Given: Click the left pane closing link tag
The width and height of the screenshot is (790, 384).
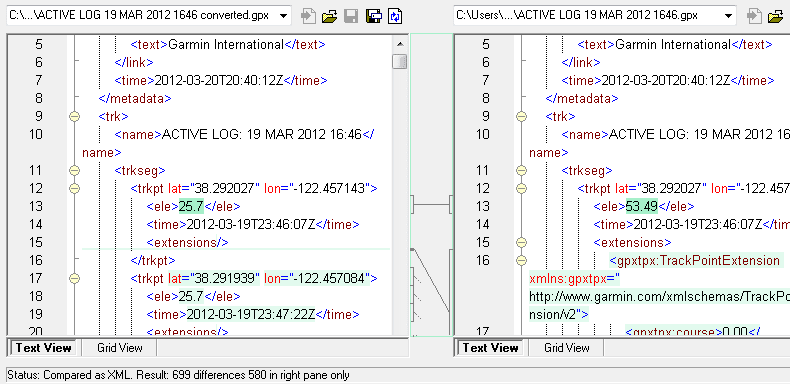Looking at the screenshot, I should [134, 62].
